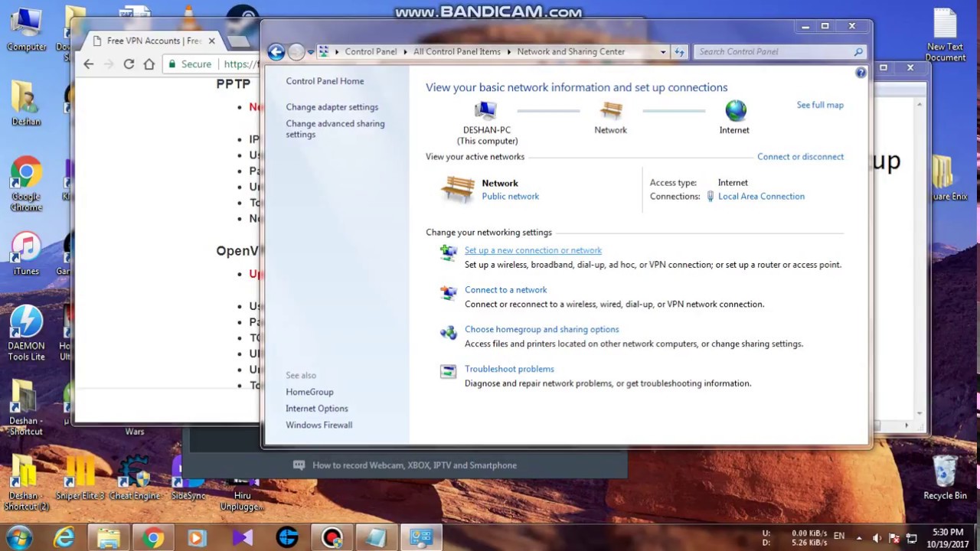Click the Network bench icon in the map
The image size is (980, 551).
pyautogui.click(x=611, y=111)
